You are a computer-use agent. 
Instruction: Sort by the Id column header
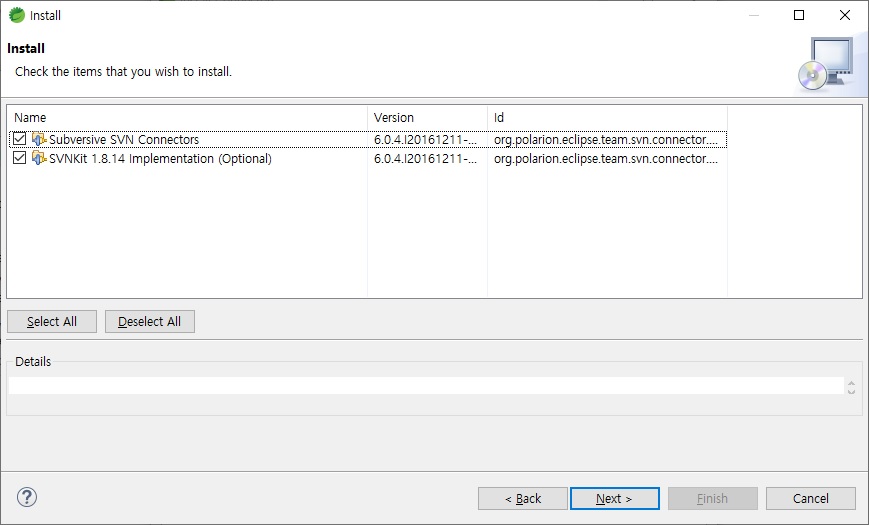(x=607, y=118)
